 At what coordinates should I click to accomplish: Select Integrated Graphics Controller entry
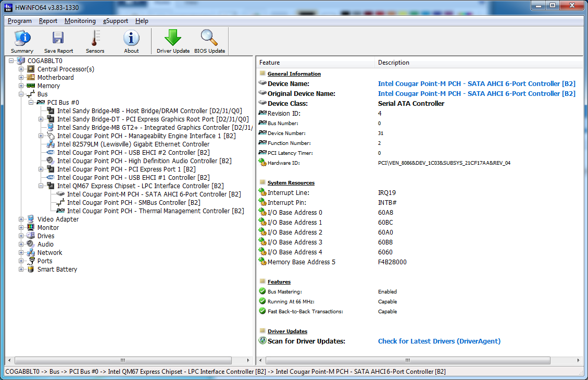[x=155, y=128]
